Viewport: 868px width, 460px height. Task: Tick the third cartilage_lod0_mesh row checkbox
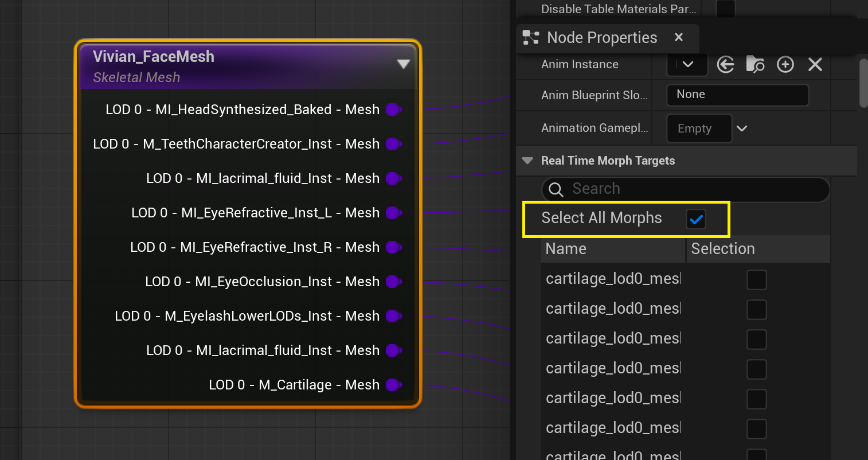pos(757,340)
